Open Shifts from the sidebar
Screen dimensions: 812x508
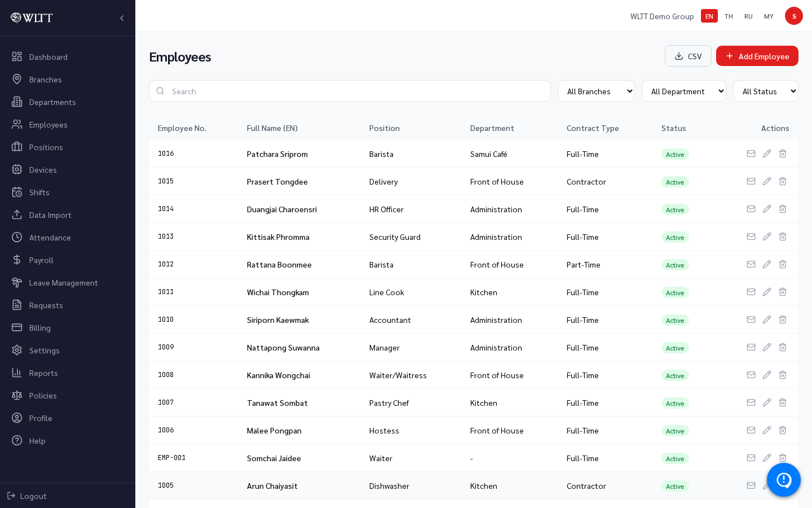point(68,192)
